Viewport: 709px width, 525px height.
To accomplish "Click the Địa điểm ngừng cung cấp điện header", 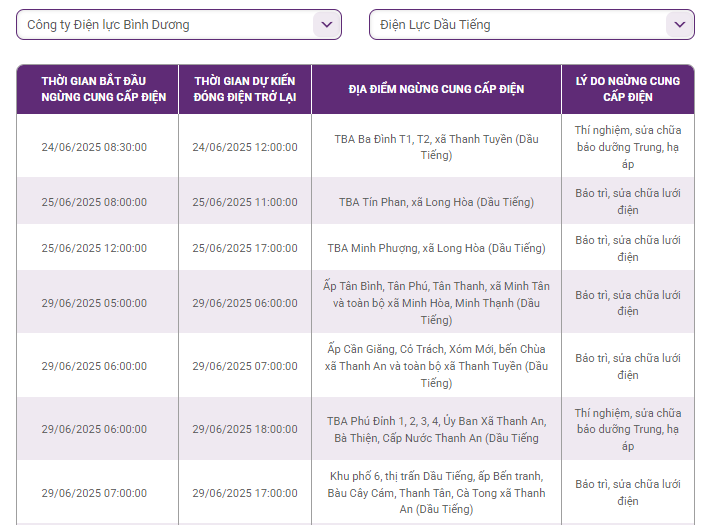I will click(x=436, y=89).
